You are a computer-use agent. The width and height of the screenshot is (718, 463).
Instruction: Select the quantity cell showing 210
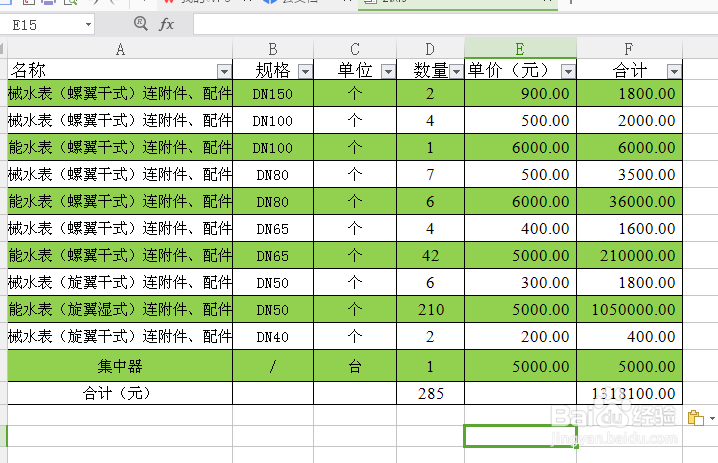pos(430,310)
